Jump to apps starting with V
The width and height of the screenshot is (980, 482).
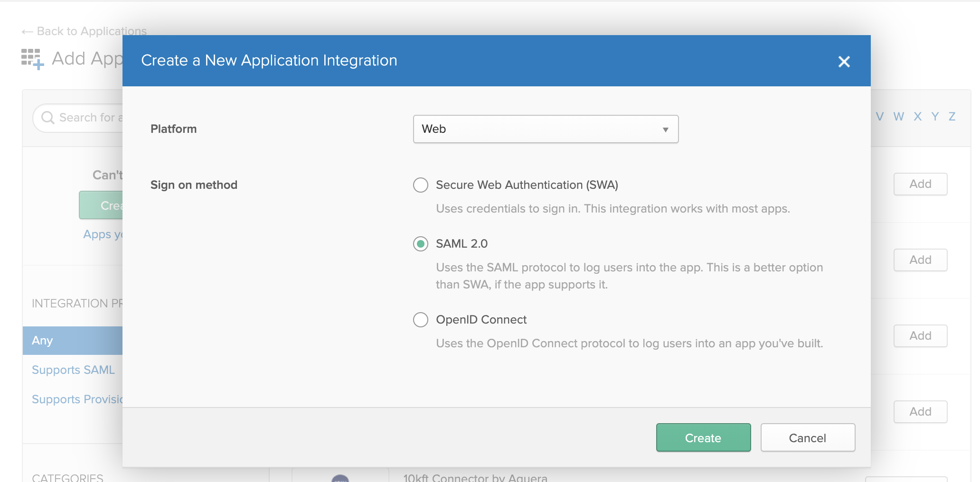[880, 117]
